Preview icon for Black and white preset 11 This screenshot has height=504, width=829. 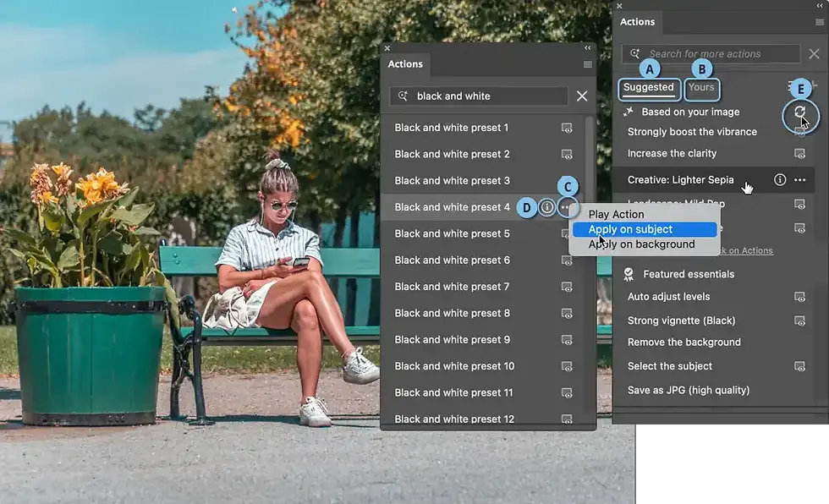(567, 393)
